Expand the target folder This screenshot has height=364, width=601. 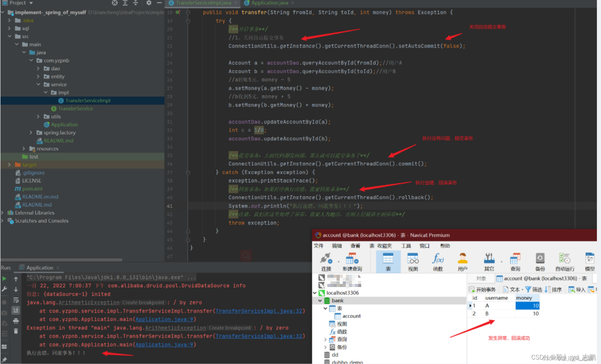[9, 165]
